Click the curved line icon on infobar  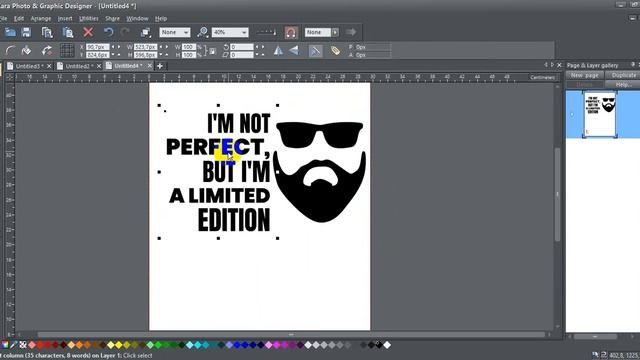[10, 51]
